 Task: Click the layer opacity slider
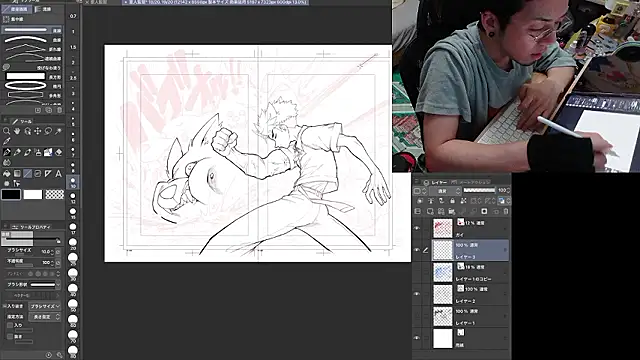pos(479,191)
